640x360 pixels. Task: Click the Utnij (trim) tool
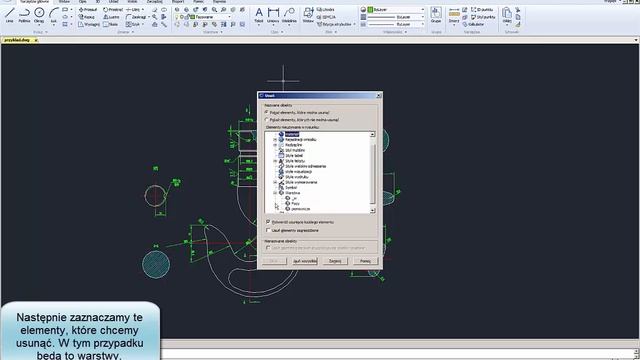point(133,9)
